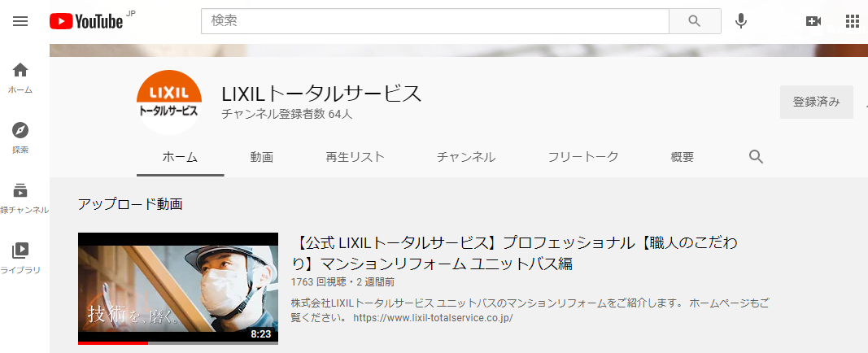Screen dimensions: 868x353
Task: Toggle the 登録済み subscribed button
Action: tap(816, 102)
